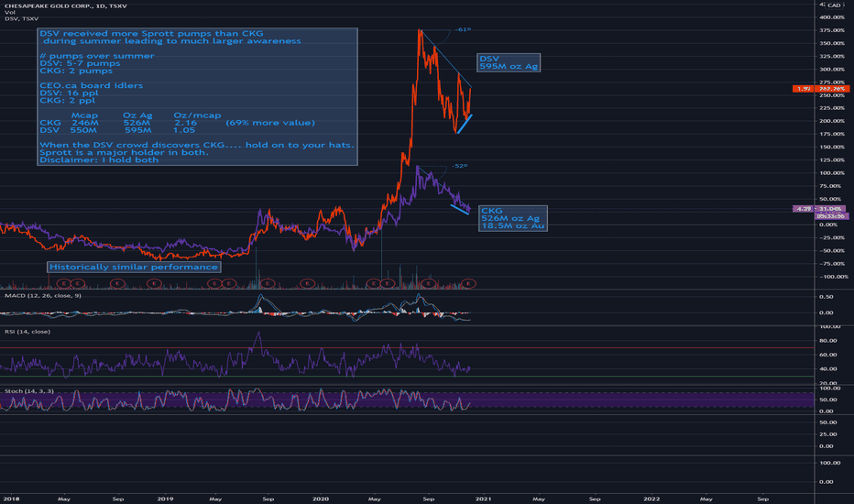The width and height of the screenshot is (854, 504).
Task: Click the -52° angle label
Action: pyautogui.click(x=460, y=166)
